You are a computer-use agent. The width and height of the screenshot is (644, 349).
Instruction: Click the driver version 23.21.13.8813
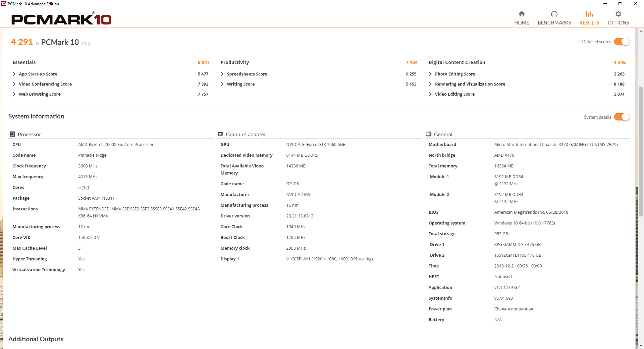pos(300,216)
